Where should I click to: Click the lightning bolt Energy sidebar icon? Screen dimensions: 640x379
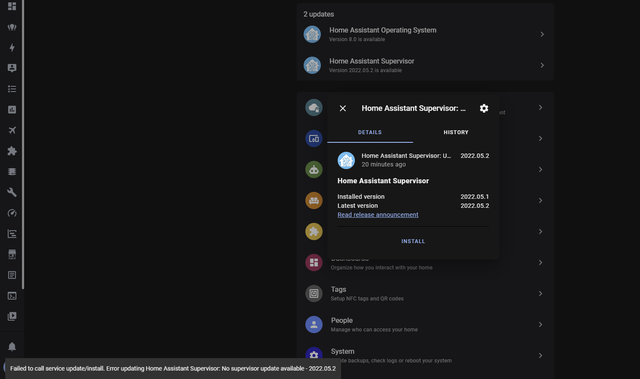point(12,48)
